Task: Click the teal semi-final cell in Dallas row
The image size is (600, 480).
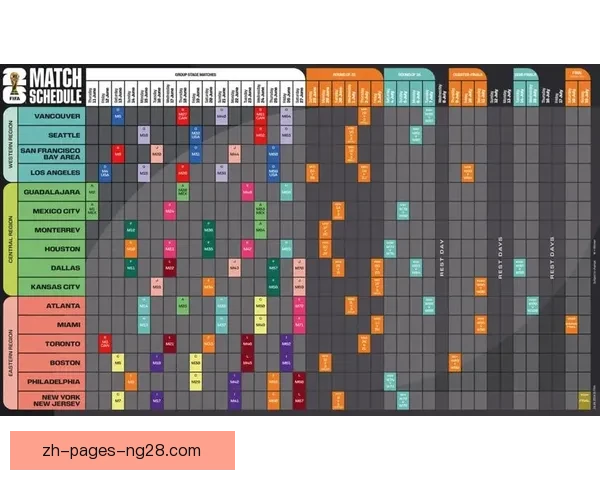Action: click(520, 268)
